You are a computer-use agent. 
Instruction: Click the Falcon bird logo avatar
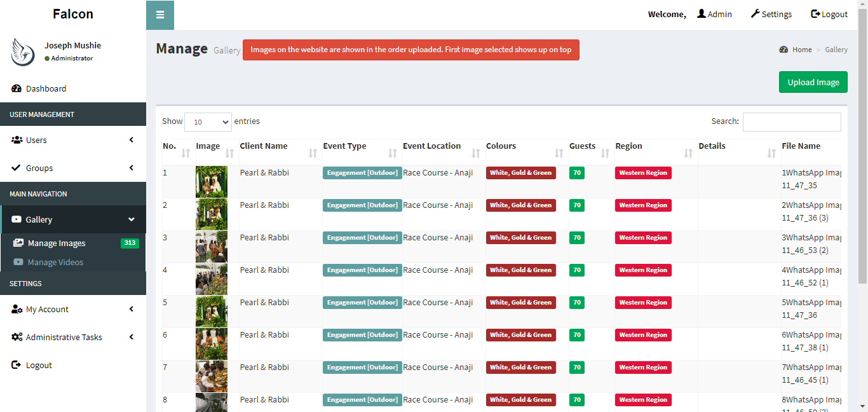23,52
